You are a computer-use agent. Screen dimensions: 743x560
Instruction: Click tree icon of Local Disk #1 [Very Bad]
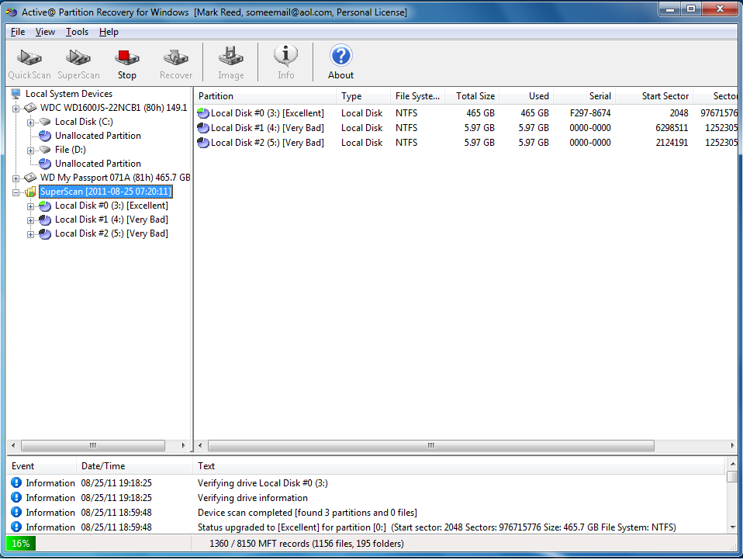click(45, 220)
